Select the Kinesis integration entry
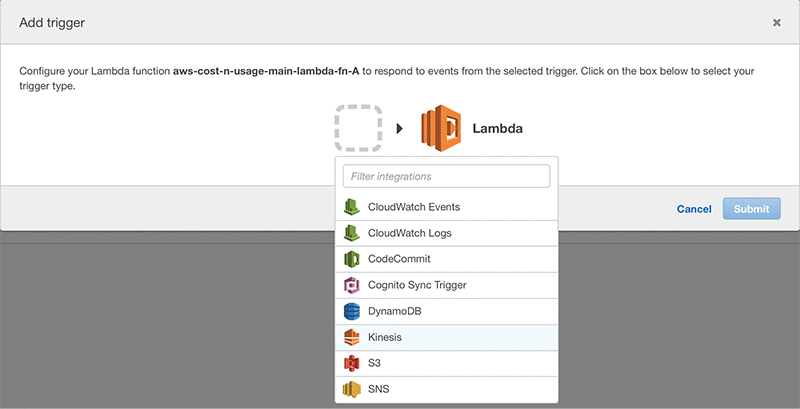This screenshot has height=409, width=800. coord(446,337)
